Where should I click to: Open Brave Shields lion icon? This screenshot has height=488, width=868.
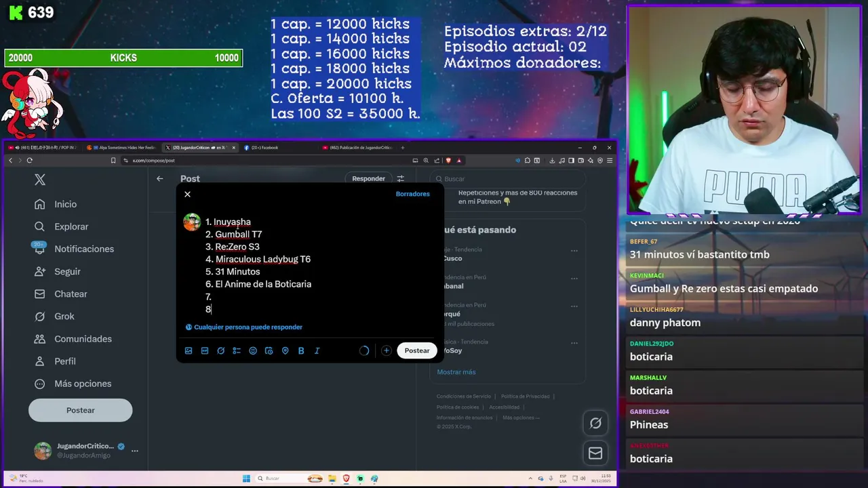click(x=448, y=160)
